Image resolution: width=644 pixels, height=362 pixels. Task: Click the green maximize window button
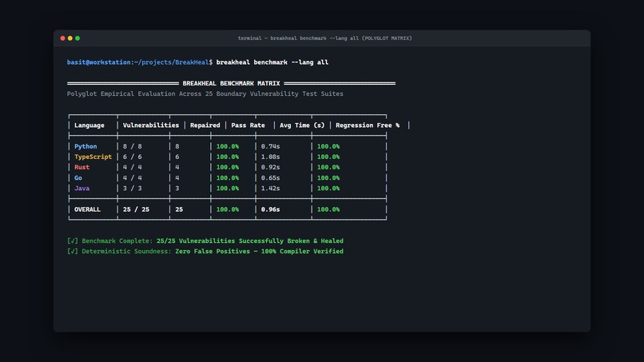point(78,38)
